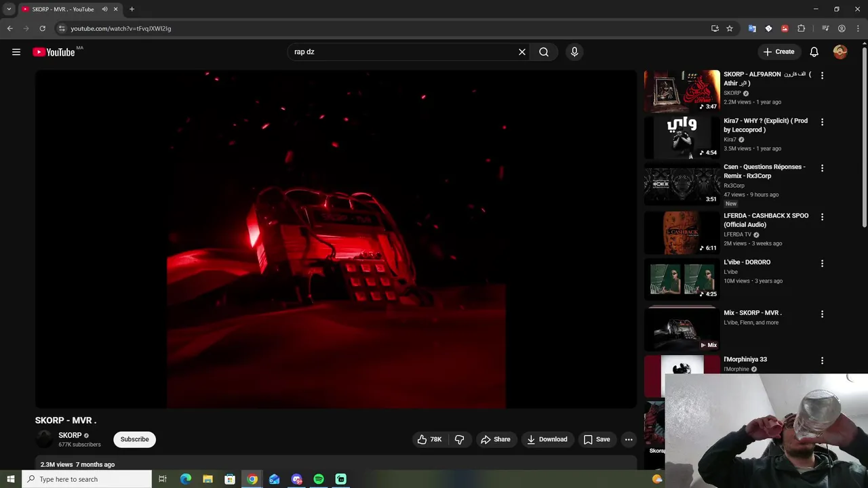Open options for Mix - SKORP - MVR
Screen dimensions: 868x488
(822, 314)
